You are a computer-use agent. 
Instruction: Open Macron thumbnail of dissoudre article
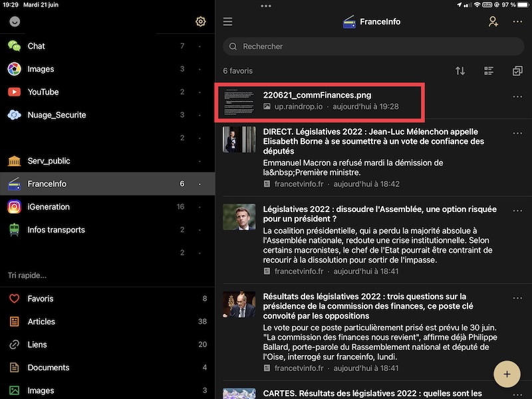(x=239, y=217)
